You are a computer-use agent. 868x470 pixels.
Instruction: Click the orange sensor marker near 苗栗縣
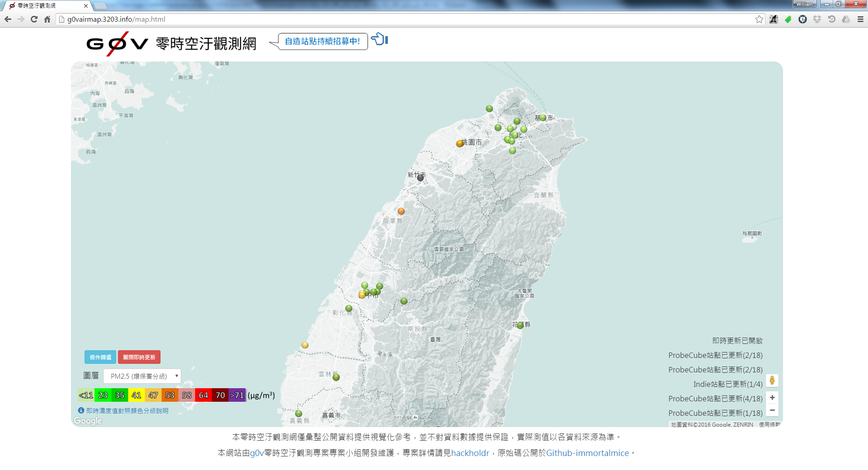401,211
